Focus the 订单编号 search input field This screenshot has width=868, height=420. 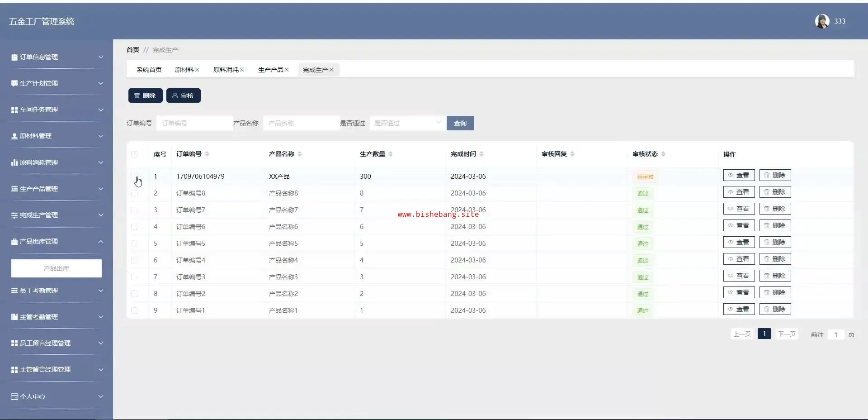tap(194, 123)
